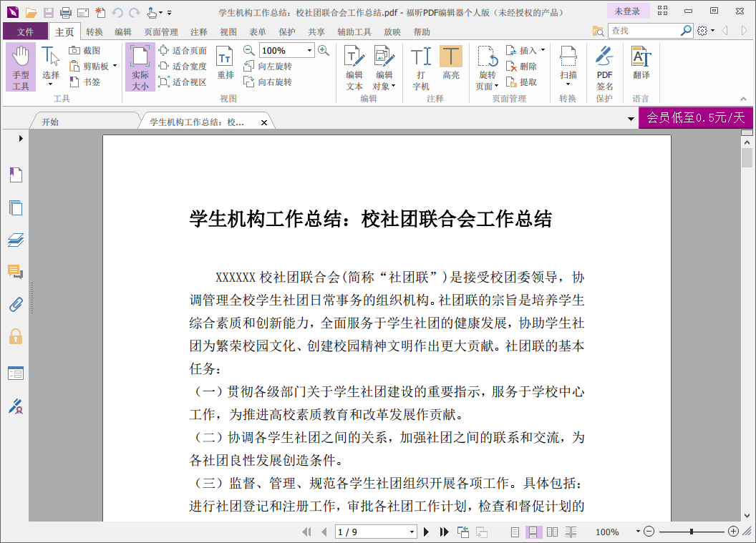Enable continuous page view mode
Image resolution: width=756 pixels, height=543 pixels.
(533, 532)
